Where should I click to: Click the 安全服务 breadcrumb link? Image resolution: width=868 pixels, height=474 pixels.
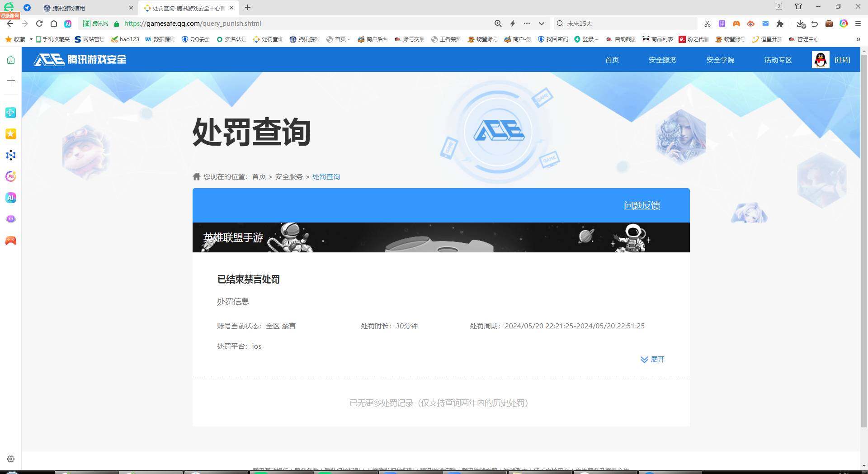[289, 177]
